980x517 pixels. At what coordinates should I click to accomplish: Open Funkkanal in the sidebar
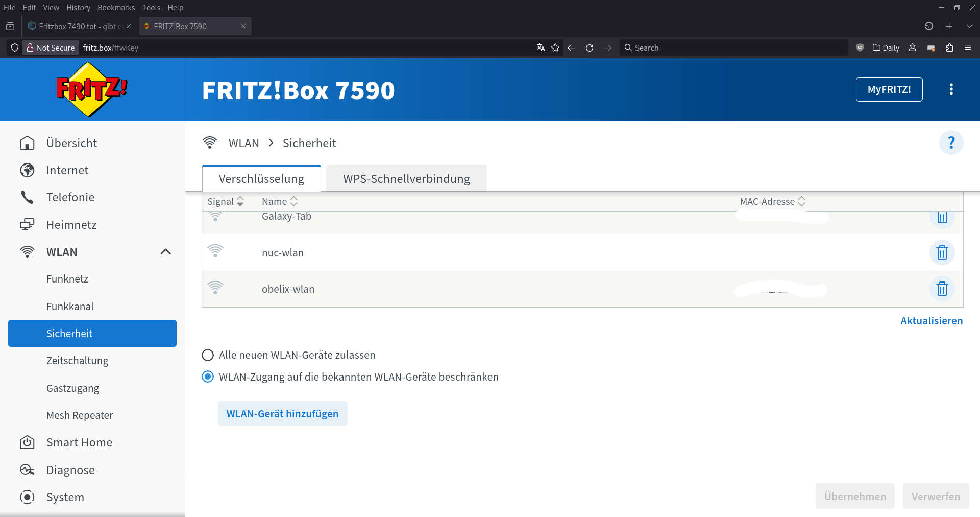pos(70,307)
